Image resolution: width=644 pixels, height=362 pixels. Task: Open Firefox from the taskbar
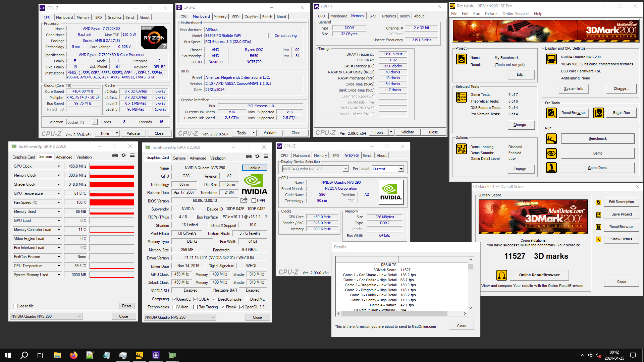click(x=73, y=355)
